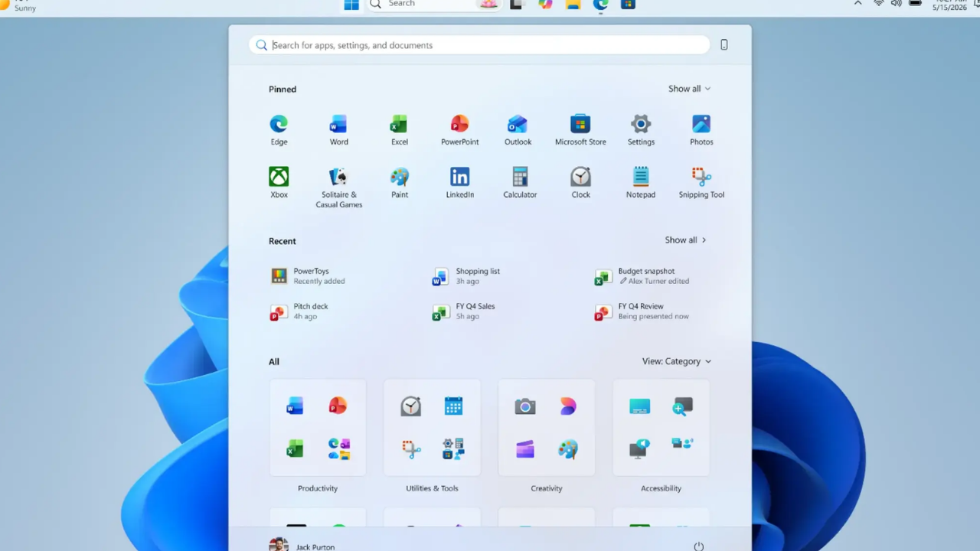Open FY Q4 Review presentation
Screen dimensions: 980x551
[x=642, y=311]
